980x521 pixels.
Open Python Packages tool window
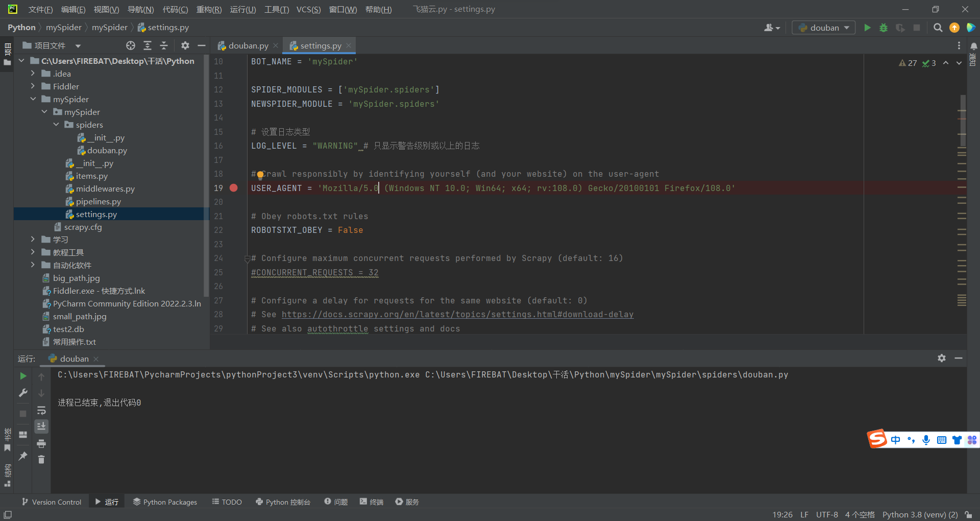tap(165, 502)
